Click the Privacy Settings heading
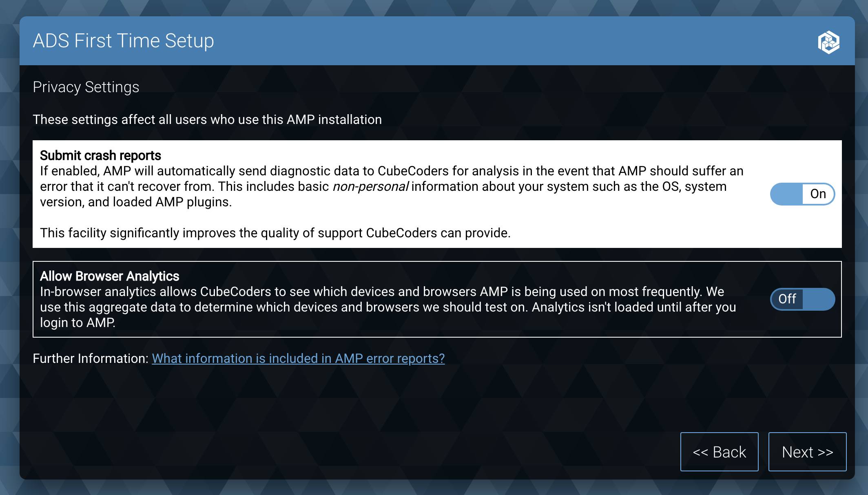Screen dimensions: 868x495 86,86
